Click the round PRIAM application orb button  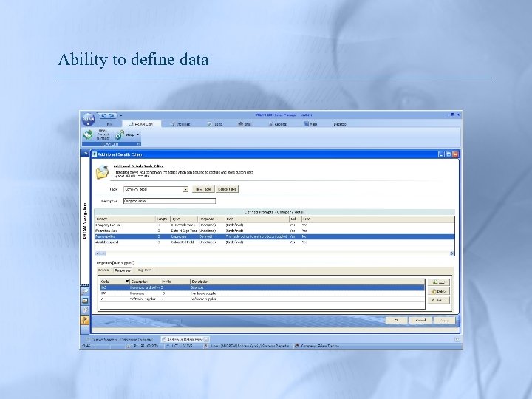point(89,120)
